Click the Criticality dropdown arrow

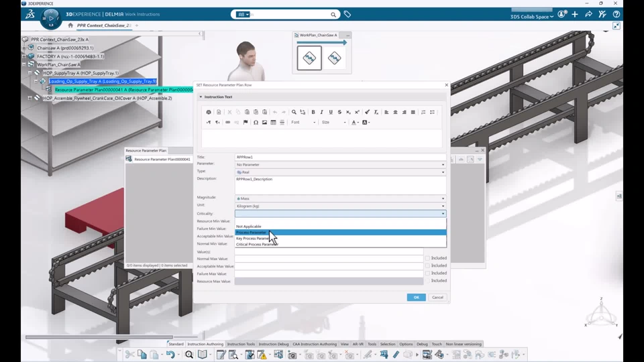point(443,213)
